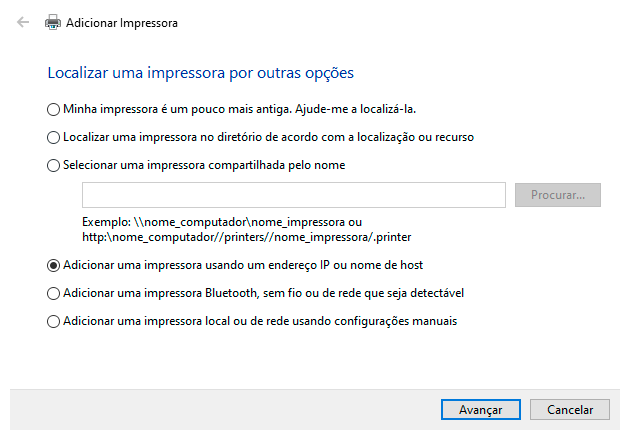630x430 pixels.
Task: Click the back arrow icon
Action: click(23, 21)
